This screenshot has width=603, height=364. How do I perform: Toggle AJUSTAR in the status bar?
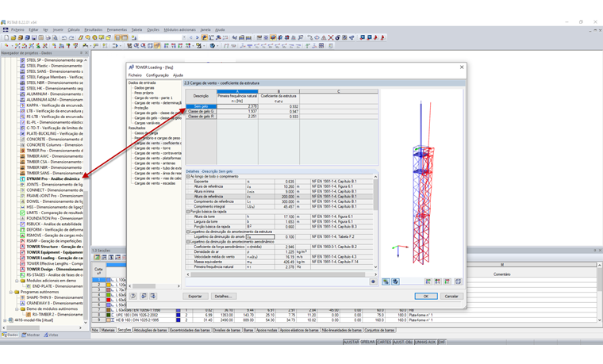point(351,342)
